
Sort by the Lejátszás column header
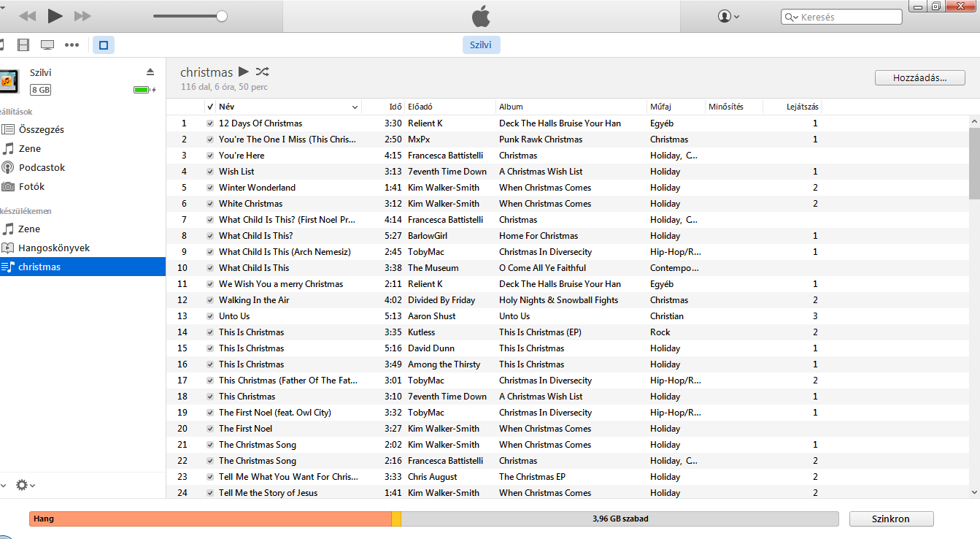792,107
